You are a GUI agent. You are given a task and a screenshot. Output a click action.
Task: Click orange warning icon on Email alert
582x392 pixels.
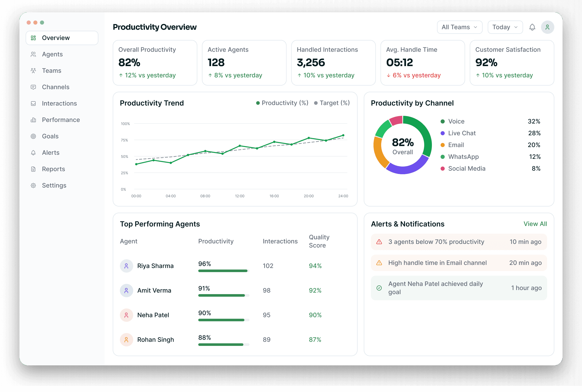coord(379,263)
